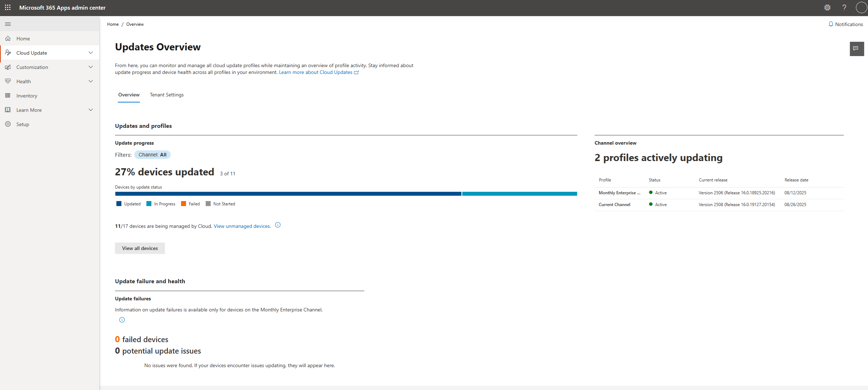Click the Overview breadcrumb
Image resolution: width=868 pixels, height=390 pixels.
click(135, 24)
